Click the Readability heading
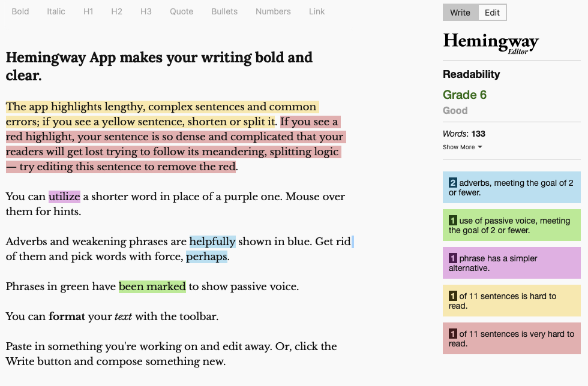The height and width of the screenshot is (386, 588). (x=472, y=74)
